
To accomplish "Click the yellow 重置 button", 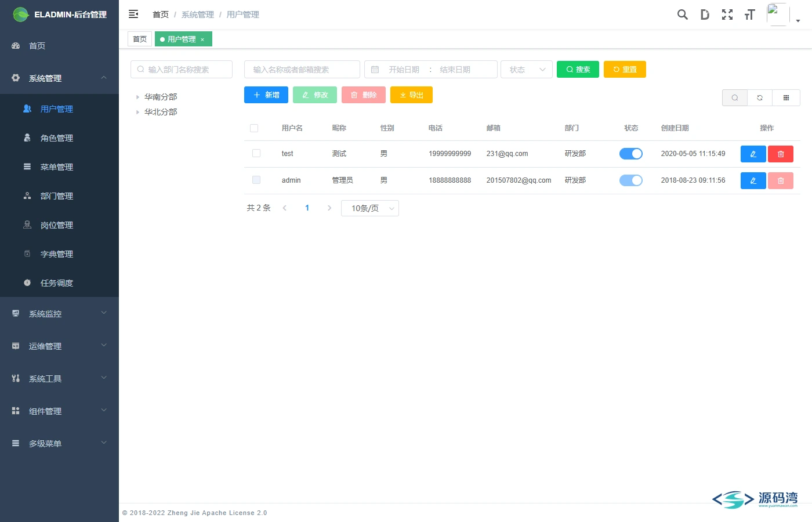I will click(x=625, y=70).
